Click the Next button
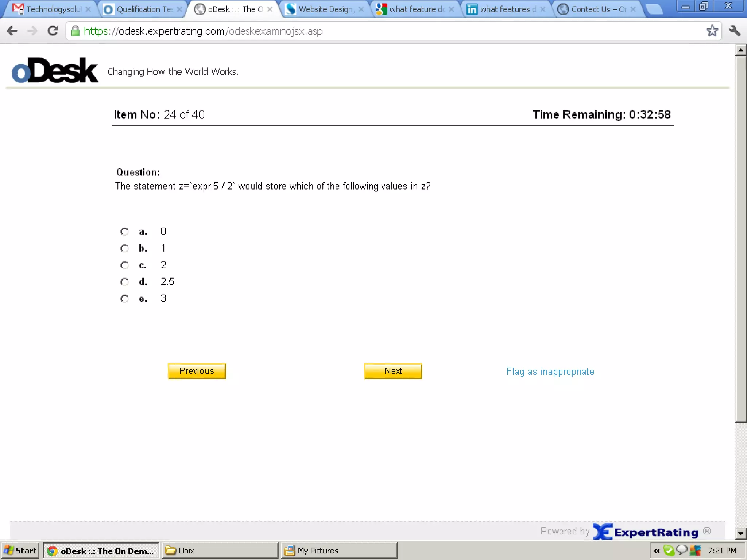 point(393,371)
